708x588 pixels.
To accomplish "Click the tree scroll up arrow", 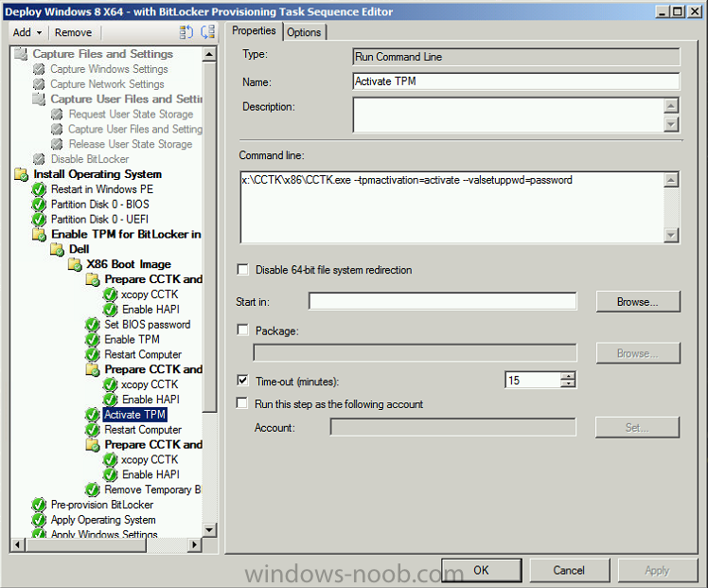I will [209, 54].
